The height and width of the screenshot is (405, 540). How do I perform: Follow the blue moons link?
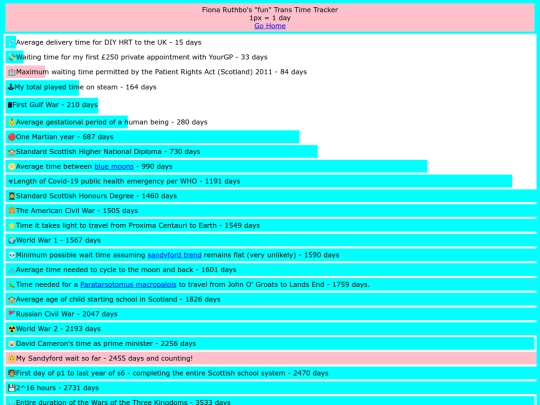click(114, 166)
